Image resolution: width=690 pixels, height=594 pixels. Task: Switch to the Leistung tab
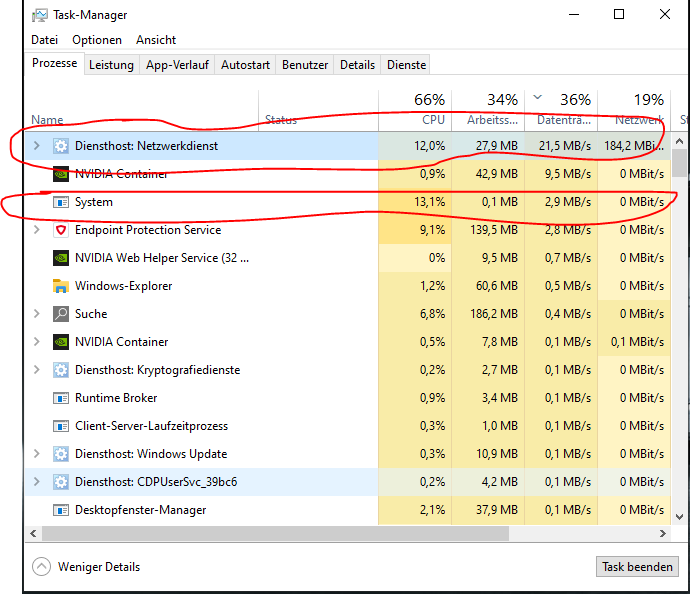pos(111,65)
